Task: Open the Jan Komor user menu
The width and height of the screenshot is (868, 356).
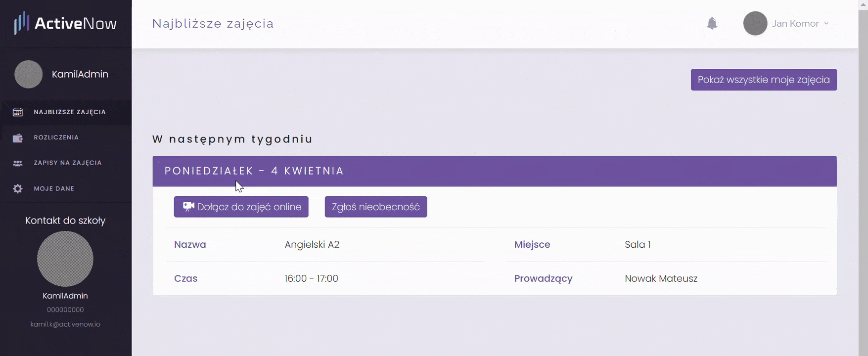Action: (795, 23)
